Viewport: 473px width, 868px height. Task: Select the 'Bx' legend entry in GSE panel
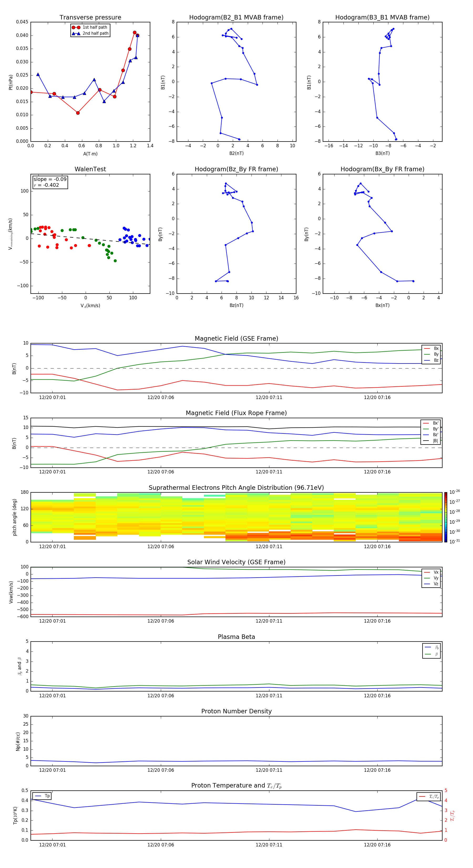431,349
